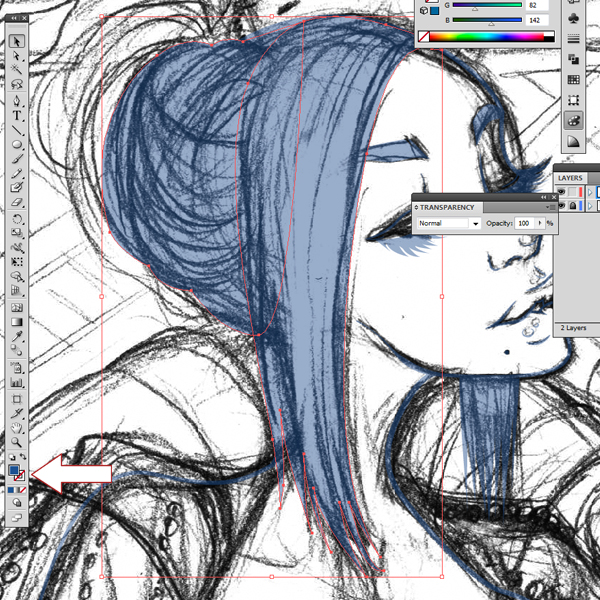Select the Hand tool
Viewport: 600px width, 600px height.
pos(16,428)
